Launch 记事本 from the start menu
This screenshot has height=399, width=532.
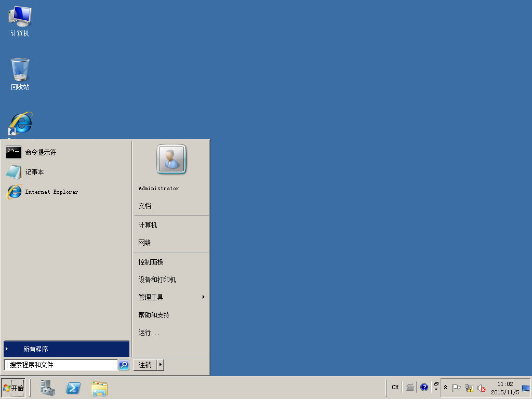point(66,172)
